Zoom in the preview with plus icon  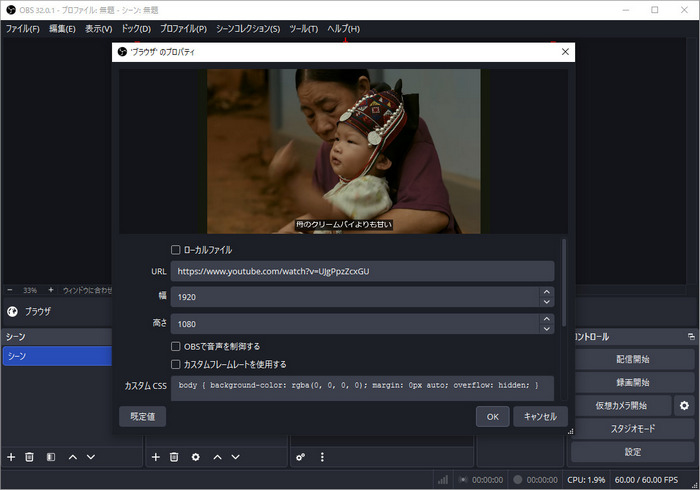coord(50,290)
